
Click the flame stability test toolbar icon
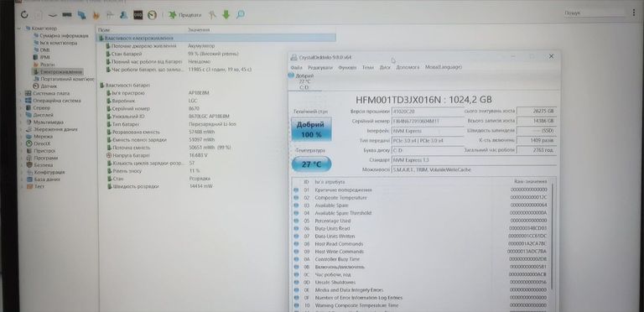(96, 15)
